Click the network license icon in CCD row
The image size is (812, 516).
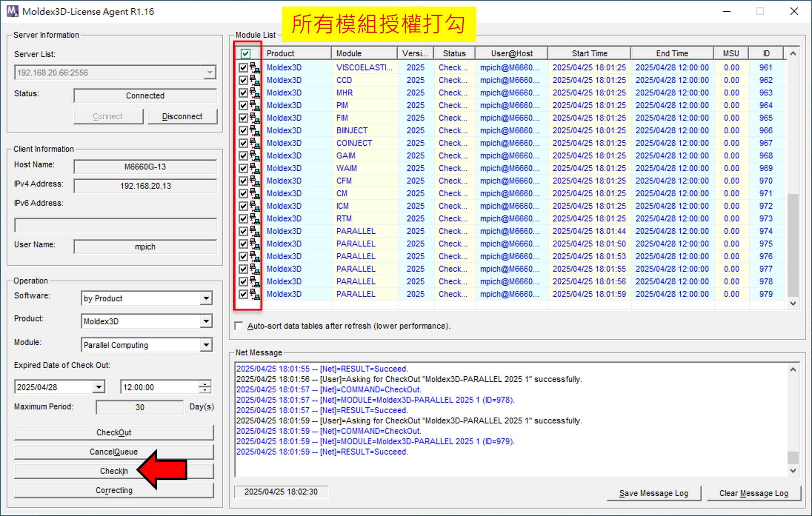[x=255, y=80]
